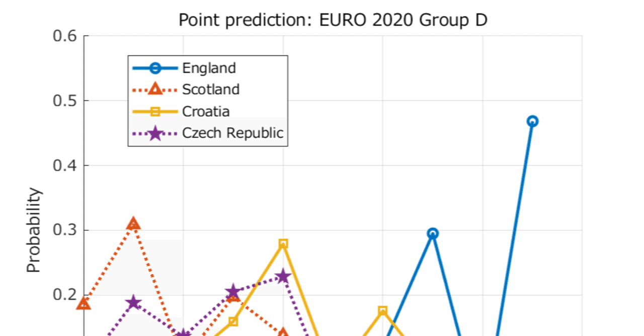Click the chart title text
Image resolution: width=644 pixels, height=336 pixels.
pos(333,20)
